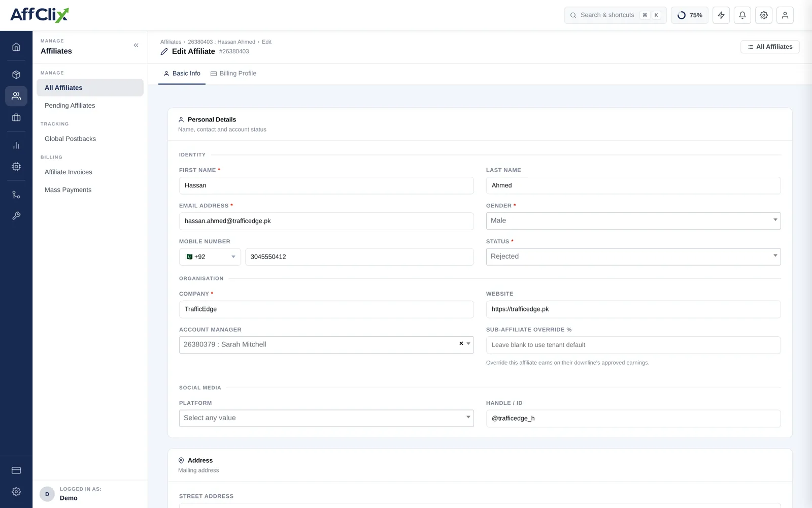This screenshot has width=812, height=508.
Task: Click the Sub-Affiliate Override % field
Action: (633, 345)
